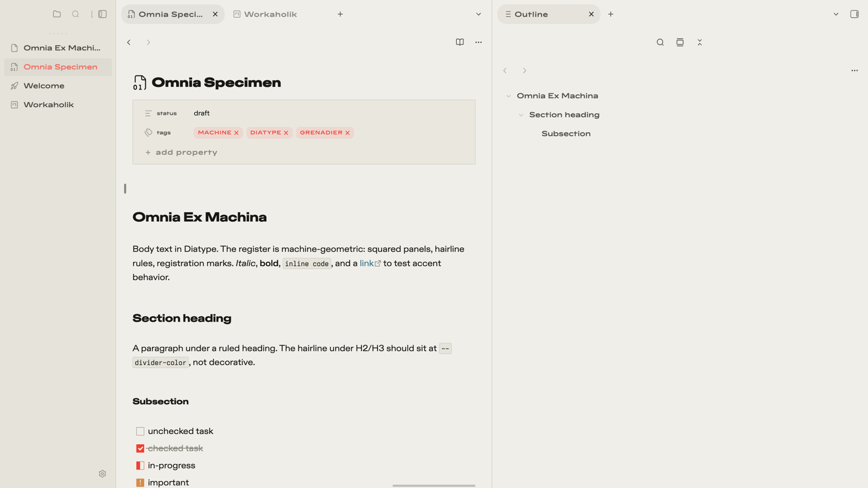Add a new tab in the note pane
The width and height of the screenshot is (868, 488).
[x=340, y=14]
